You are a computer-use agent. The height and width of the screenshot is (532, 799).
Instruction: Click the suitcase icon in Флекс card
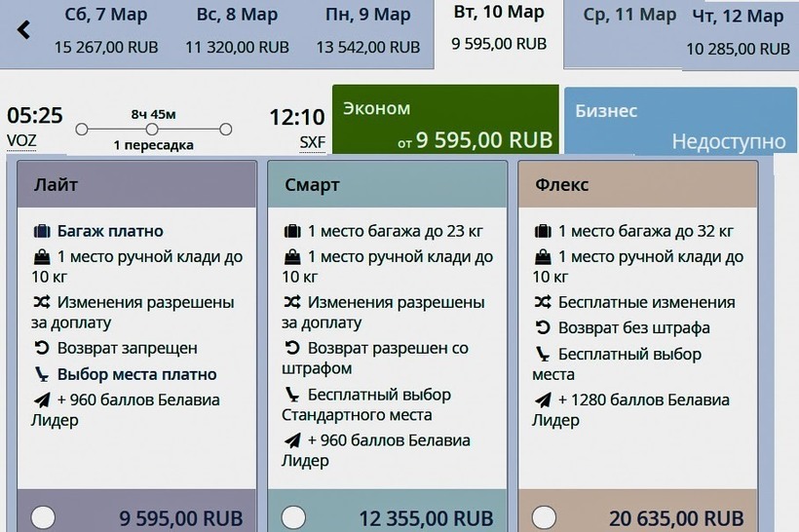click(543, 232)
